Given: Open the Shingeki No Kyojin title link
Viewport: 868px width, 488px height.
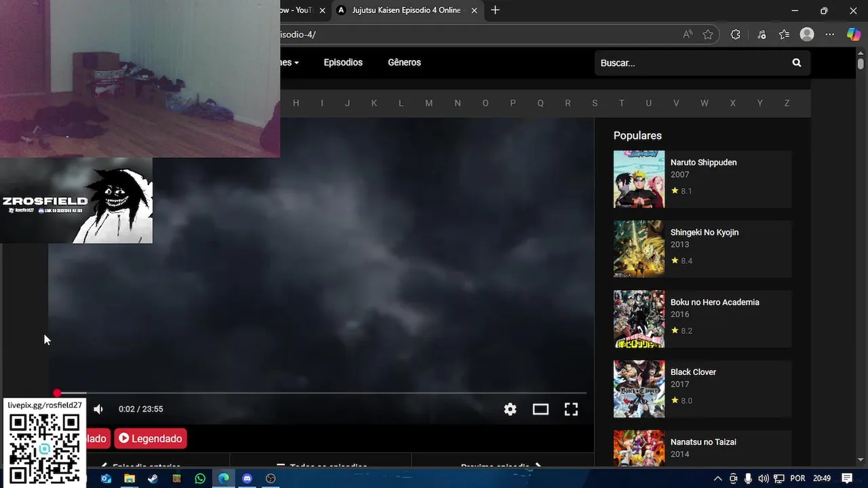Looking at the screenshot, I should tap(705, 232).
